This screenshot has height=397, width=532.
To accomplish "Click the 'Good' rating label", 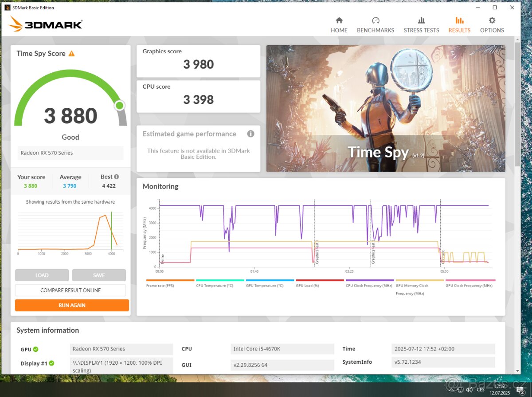I will 70,138.
